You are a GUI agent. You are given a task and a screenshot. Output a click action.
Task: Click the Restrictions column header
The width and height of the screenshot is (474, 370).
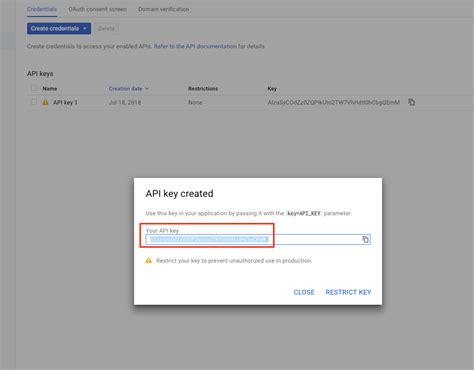[203, 88]
